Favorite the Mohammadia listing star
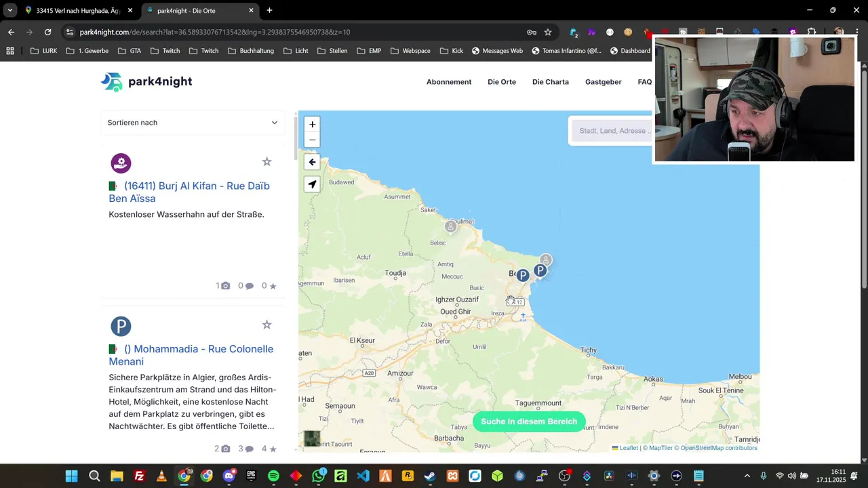 tap(267, 325)
